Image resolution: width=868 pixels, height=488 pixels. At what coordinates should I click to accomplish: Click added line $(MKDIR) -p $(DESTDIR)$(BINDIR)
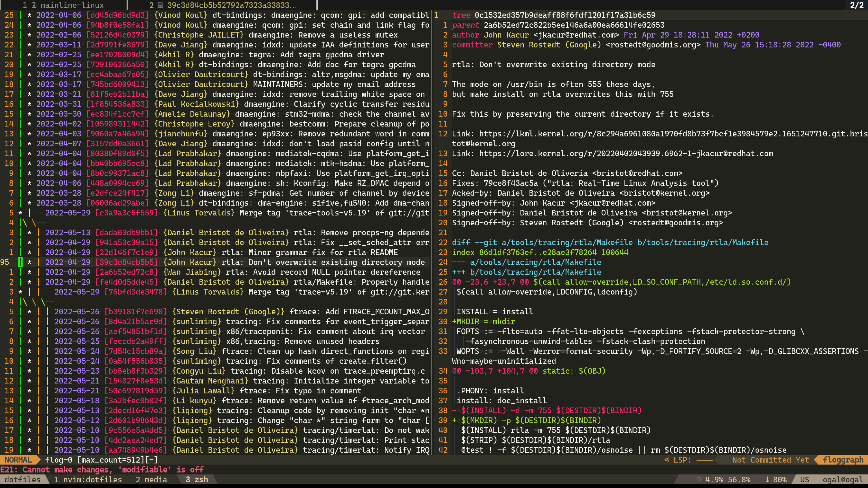click(526, 420)
